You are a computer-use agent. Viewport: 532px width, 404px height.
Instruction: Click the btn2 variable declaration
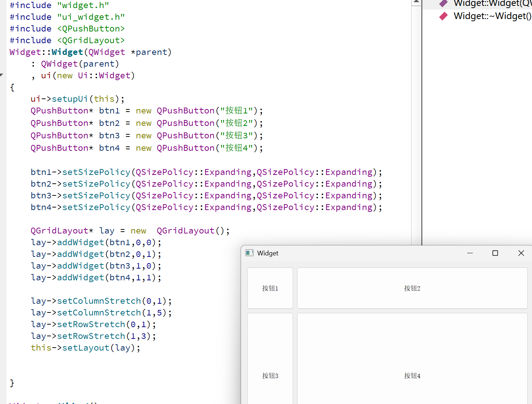click(x=109, y=123)
